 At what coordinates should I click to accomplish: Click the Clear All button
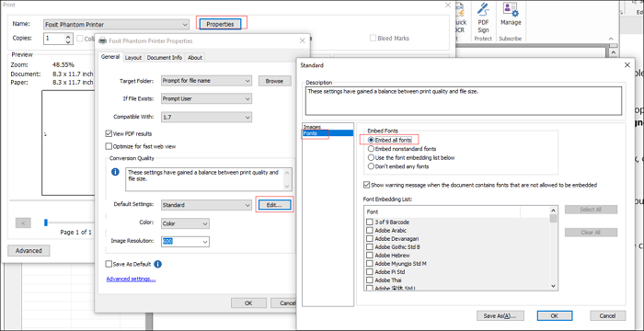point(591,233)
